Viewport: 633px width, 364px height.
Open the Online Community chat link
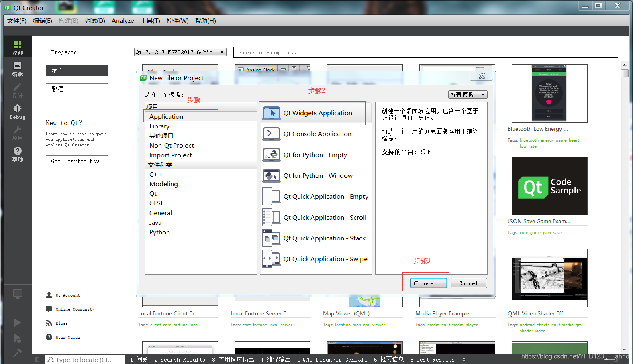(70, 309)
